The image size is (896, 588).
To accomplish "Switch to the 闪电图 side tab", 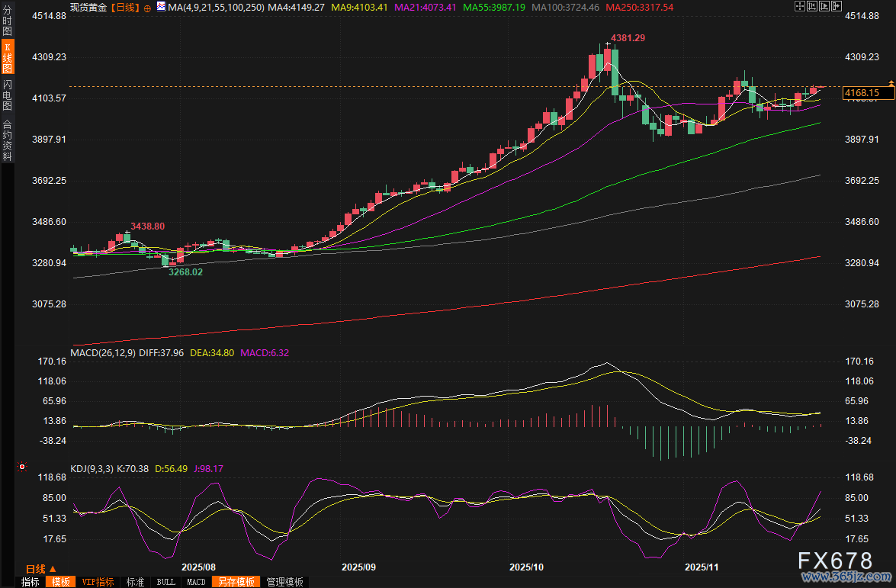I will tap(8, 95).
